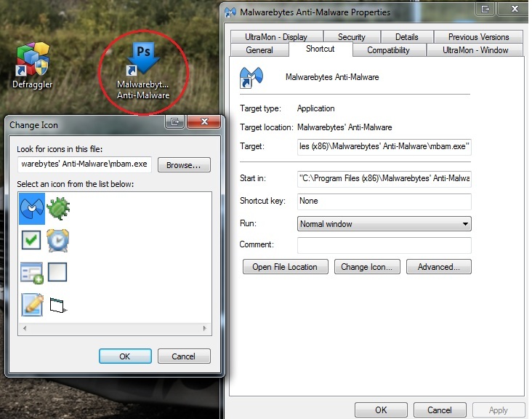Select the green bug icon
Viewport: 532px width, 419px height.
point(58,208)
